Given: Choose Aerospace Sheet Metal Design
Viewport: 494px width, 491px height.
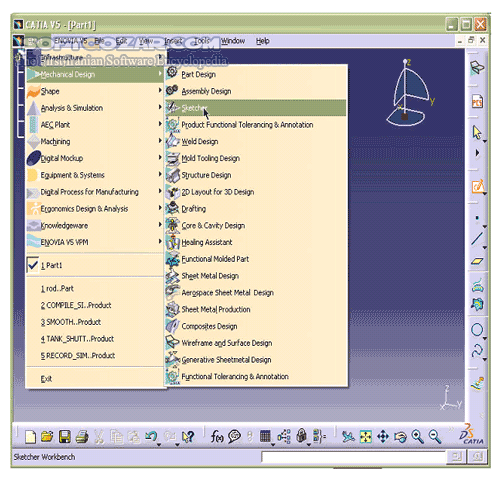Looking at the screenshot, I should [x=256, y=293].
